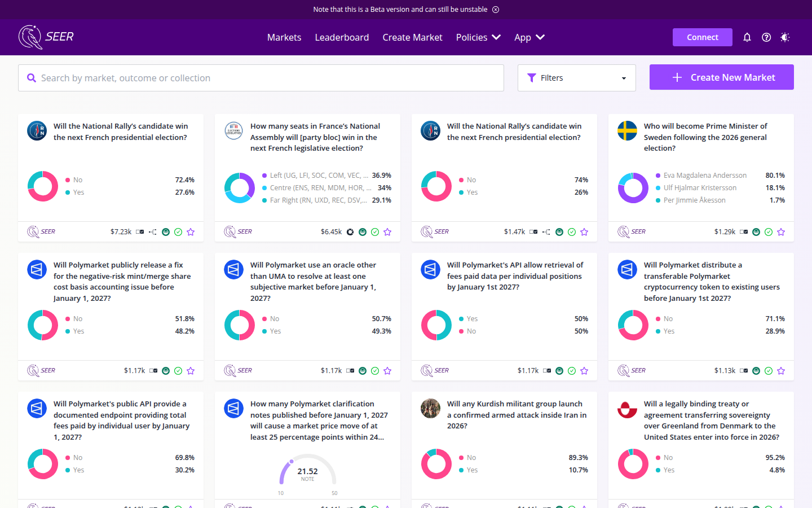The height and width of the screenshot is (508, 812).
Task: Click the categorical type icon on $7.23k card
Action: [140, 232]
